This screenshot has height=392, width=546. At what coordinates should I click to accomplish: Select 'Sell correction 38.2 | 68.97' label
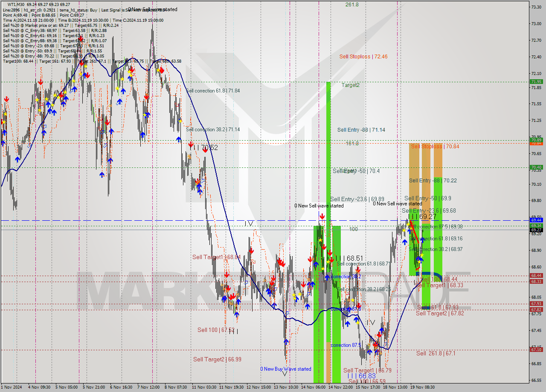pos(436,249)
